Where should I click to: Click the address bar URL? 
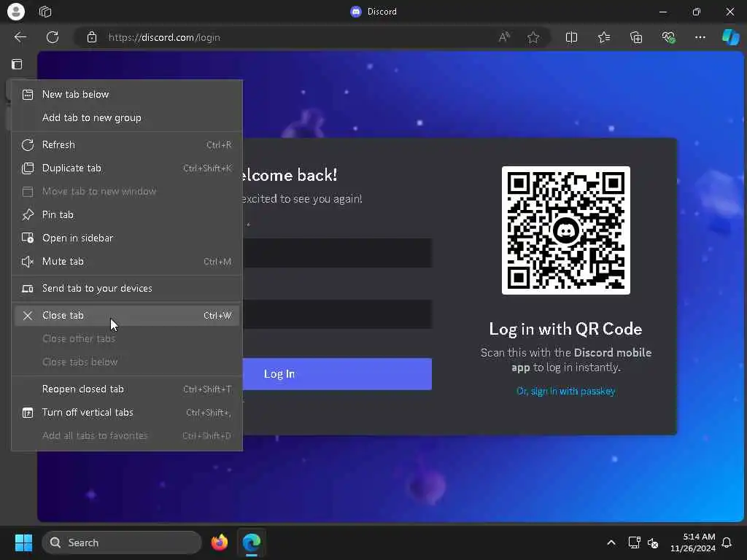[164, 37]
